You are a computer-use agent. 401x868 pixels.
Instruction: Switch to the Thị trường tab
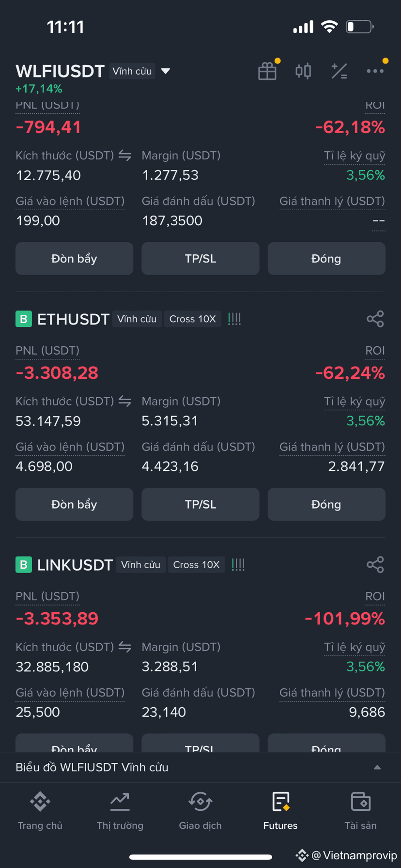(x=120, y=811)
